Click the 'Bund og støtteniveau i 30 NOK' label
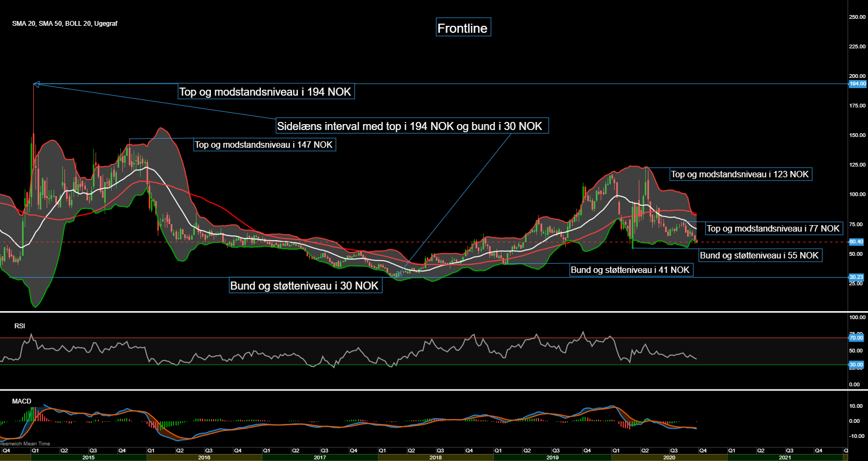868x461 pixels. tap(305, 285)
